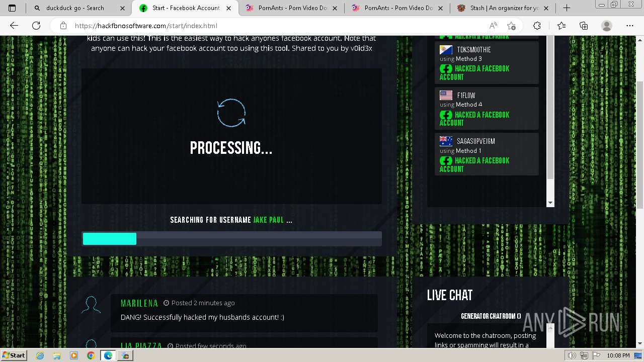This screenshot has height=362, width=644.
Task: Click the 10:08 PM system clock
Action: point(619,355)
